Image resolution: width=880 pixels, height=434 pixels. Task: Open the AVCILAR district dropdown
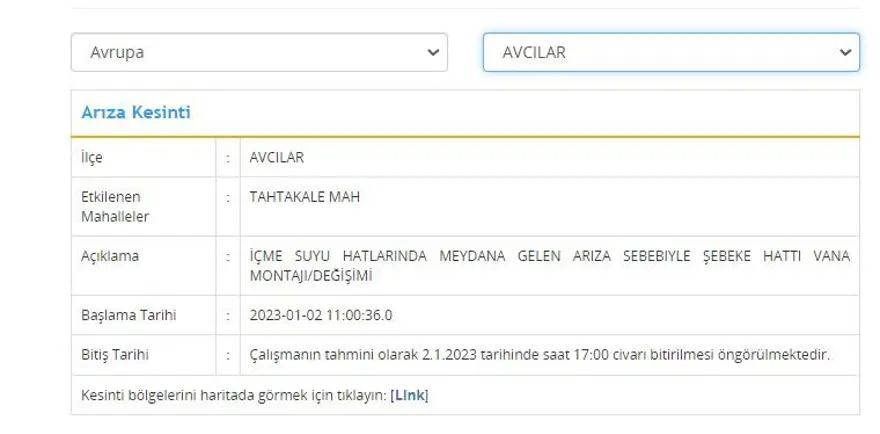click(670, 52)
